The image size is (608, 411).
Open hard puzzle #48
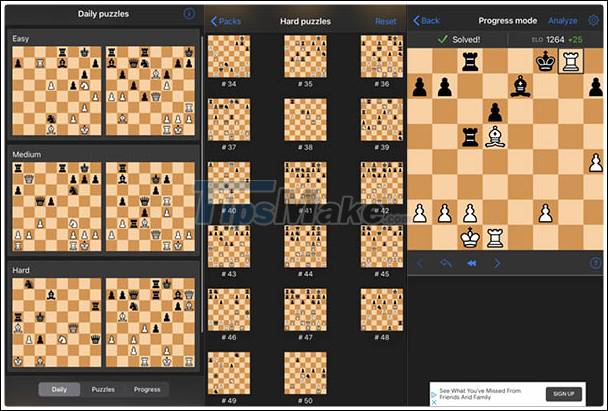tap(382, 310)
